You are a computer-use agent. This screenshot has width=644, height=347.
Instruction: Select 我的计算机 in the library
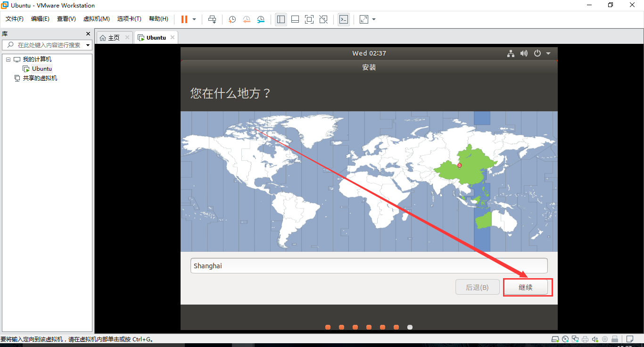pyautogui.click(x=37, y=59)
